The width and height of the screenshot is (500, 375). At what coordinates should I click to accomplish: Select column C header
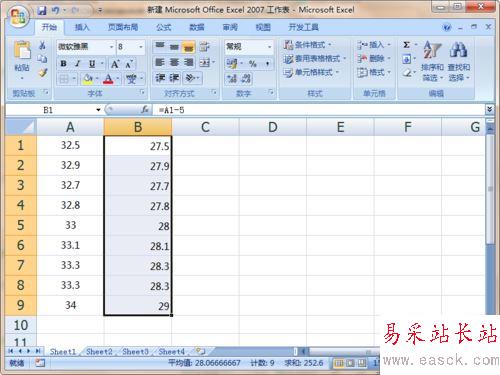(205, 127)
